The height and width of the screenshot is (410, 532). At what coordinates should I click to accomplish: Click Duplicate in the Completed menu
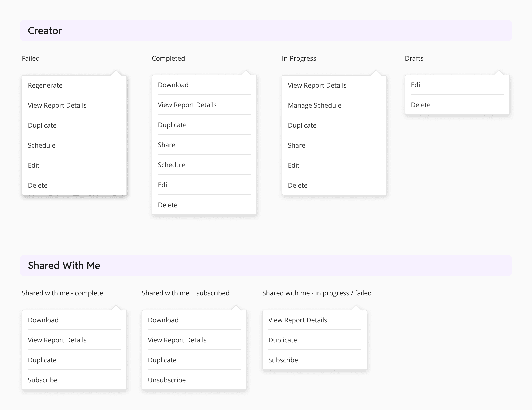(x=172, y=125)
